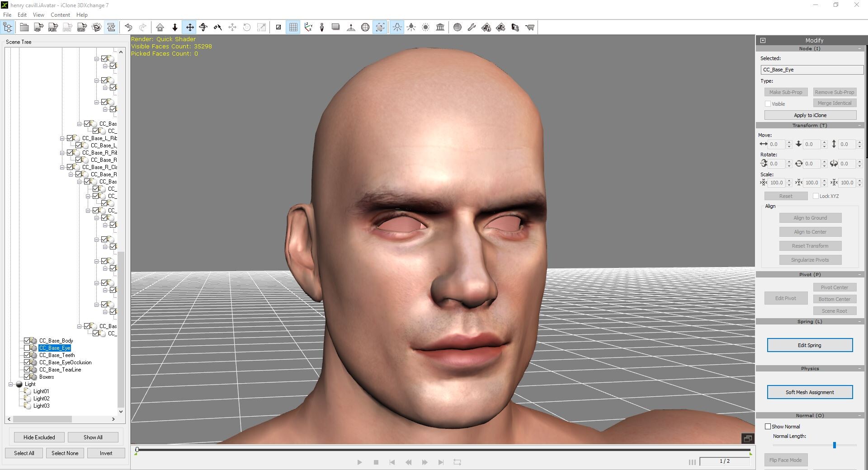Uncheck the Boxers checkbox

point(27,377)
